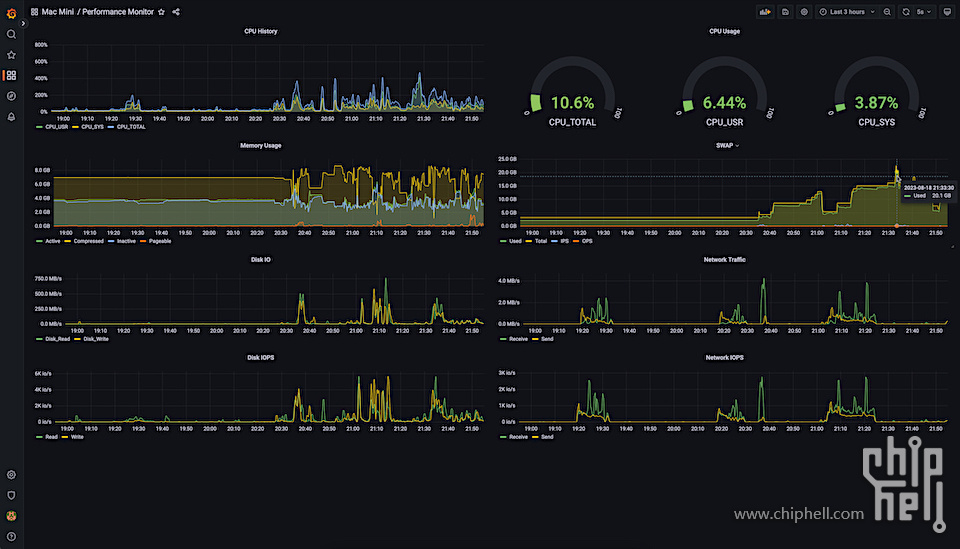Open starred dashboards in sidebar

tap(11, 55)
